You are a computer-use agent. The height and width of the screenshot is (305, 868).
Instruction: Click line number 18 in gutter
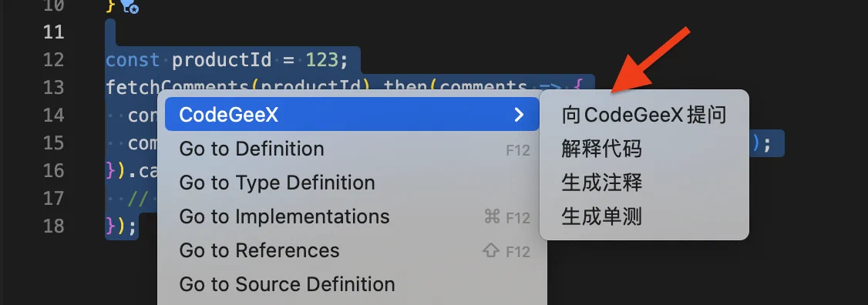click(x=54, y=226)
